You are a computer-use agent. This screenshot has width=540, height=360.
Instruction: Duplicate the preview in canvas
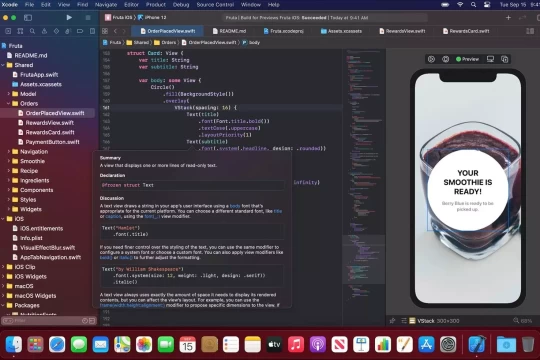tap(505, 59)
